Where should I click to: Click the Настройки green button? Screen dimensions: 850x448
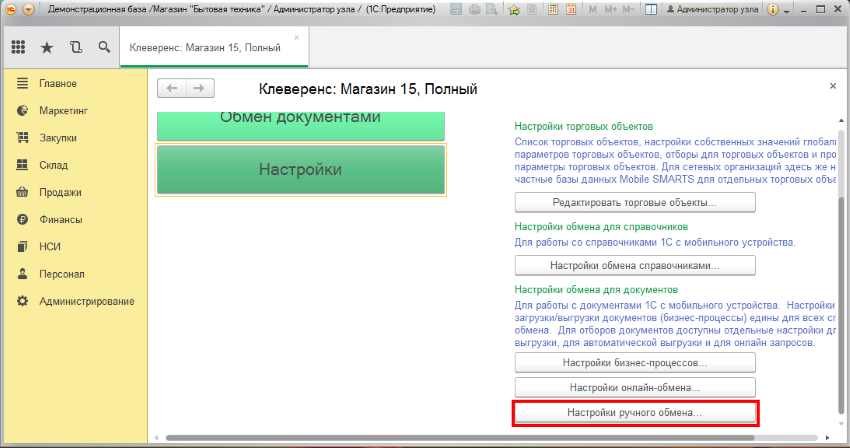301,170
